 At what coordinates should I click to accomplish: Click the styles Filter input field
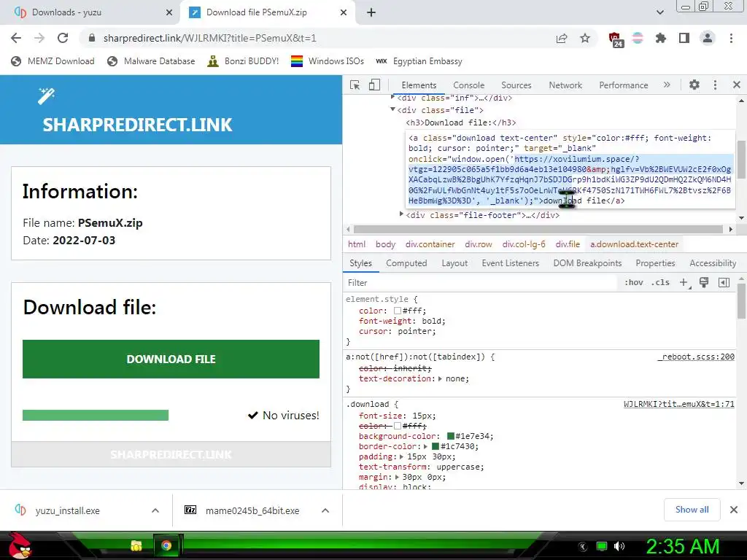480,283
